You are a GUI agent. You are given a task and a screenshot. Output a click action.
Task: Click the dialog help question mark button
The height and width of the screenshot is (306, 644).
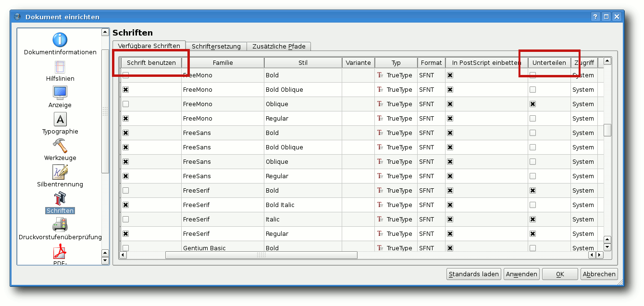(596, 16)
